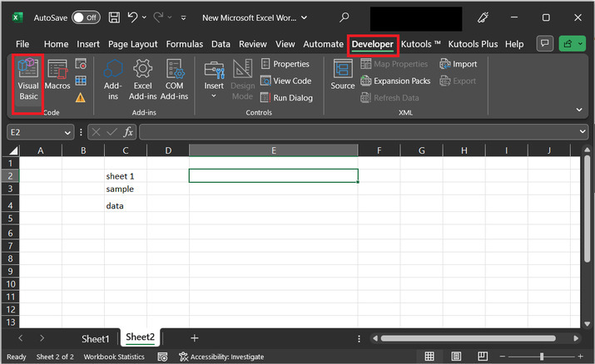Click the Workbook Statistics button
The width and height of the screenshot is (595, 364).
[114, 357]
